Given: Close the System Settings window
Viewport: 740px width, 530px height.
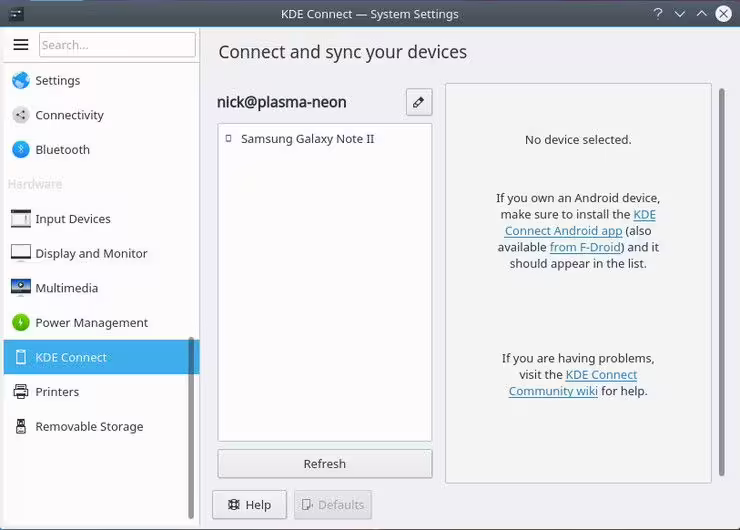Looking at the screenshot, I should [723, 14].
